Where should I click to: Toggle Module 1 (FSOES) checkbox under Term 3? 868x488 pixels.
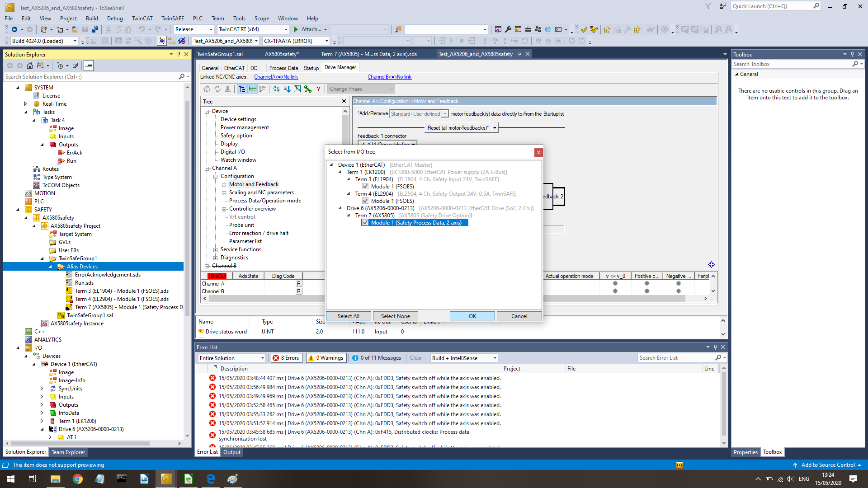coord(365,187)
